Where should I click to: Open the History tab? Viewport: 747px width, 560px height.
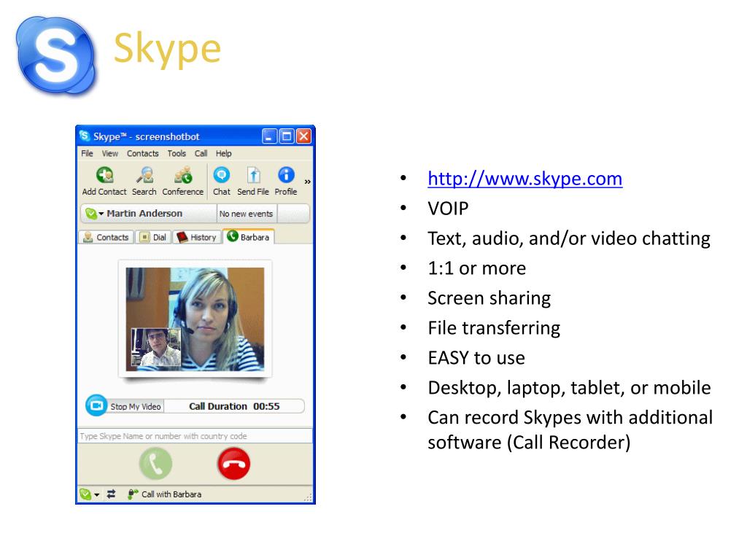[197, 237]
